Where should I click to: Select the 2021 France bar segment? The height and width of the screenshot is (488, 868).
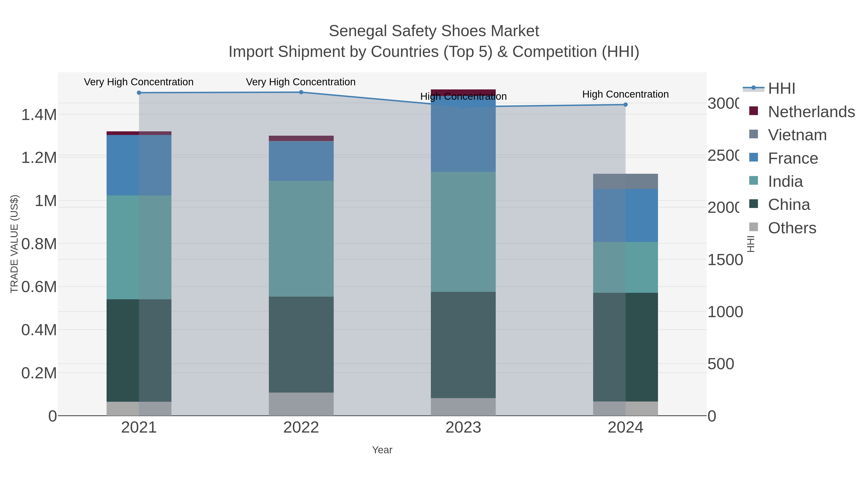click(x=139, y=165)
